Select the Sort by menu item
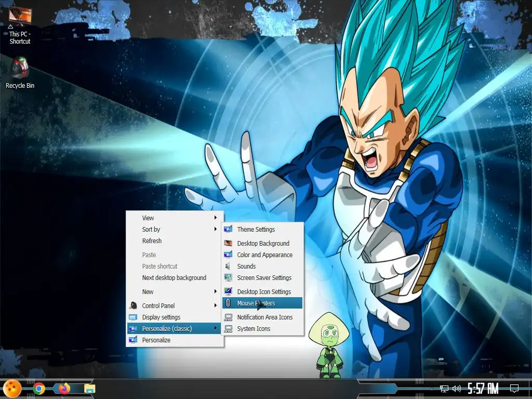 (x=175, y=229)
